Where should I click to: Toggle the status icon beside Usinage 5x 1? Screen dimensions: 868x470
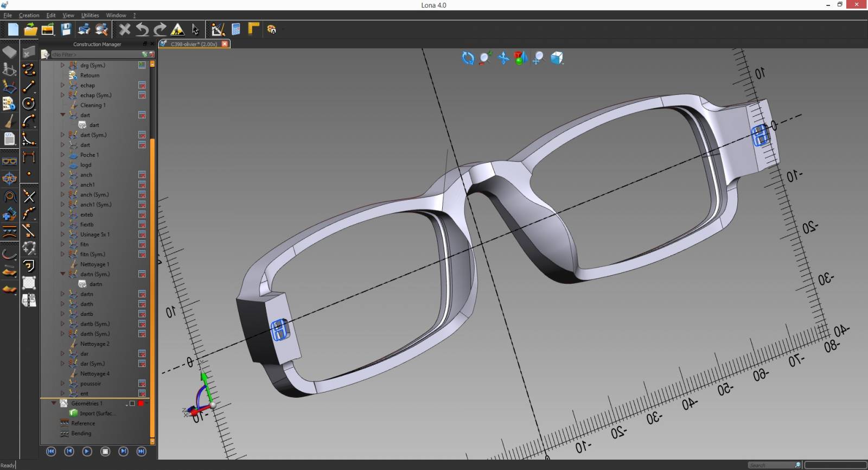(142, 234)
